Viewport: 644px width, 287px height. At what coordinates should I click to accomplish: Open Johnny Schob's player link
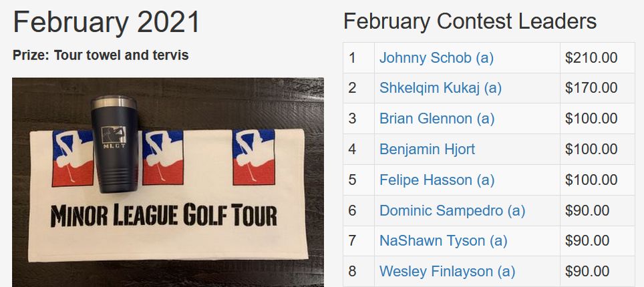pyautogui.click(x=436, y=58)
